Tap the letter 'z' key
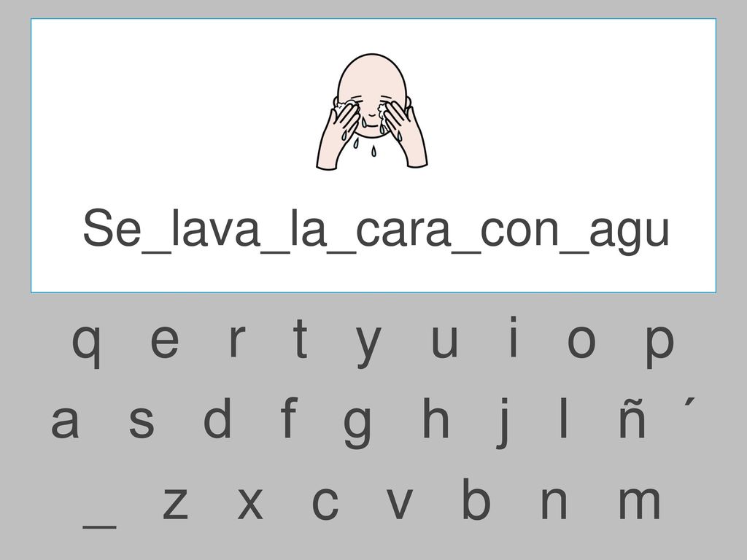The image size is (747, 560). [175, 503]
